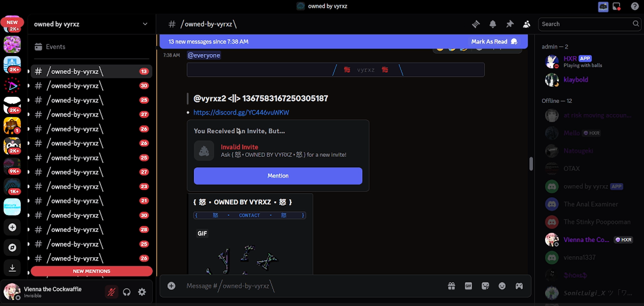Image resolution: width=644 pixels, height=306 pixels.
Task: Show pinned messages pin icon
Action: (x=509, y=24)
